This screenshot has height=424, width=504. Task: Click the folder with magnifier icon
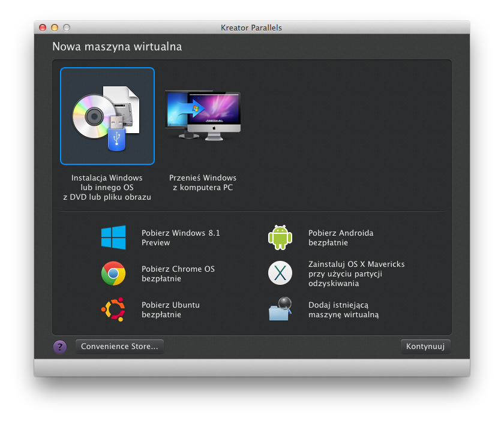pos(280,309)
